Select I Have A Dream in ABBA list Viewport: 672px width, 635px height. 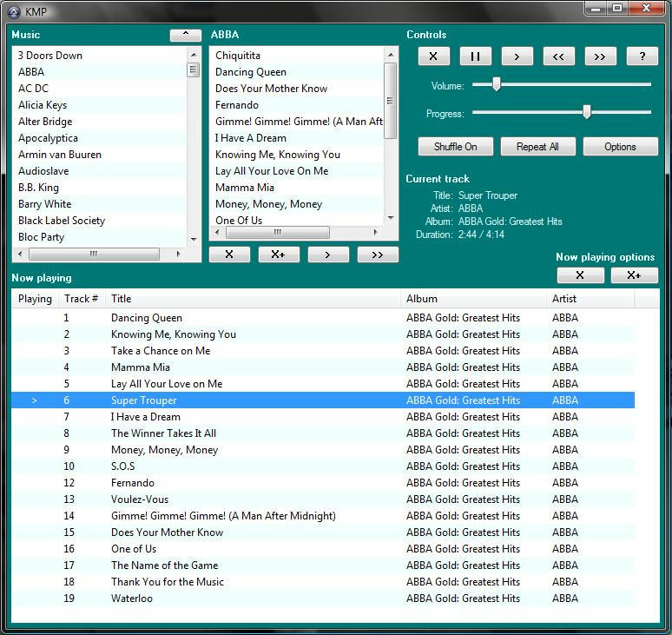click(297, 137)
